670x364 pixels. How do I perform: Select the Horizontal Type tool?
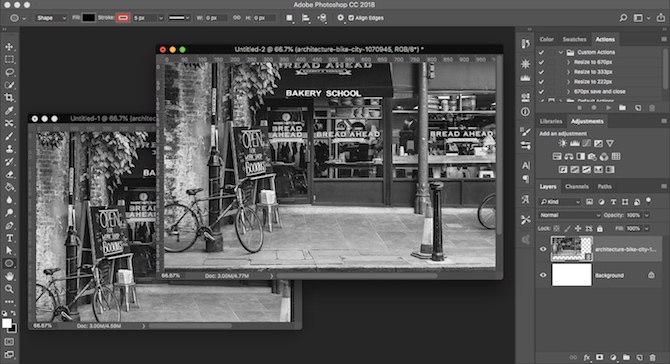click(9, 238)
